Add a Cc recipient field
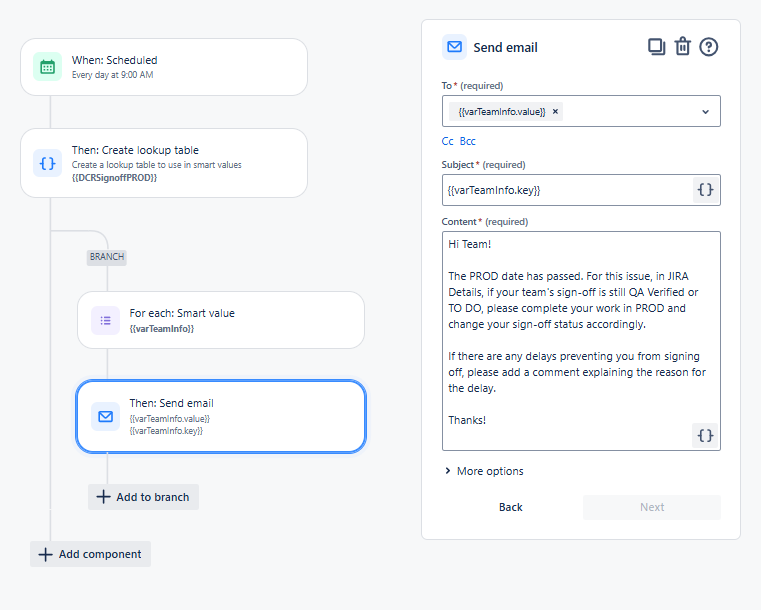The height and width of the screenshot is (610, 761). point(447,141)
